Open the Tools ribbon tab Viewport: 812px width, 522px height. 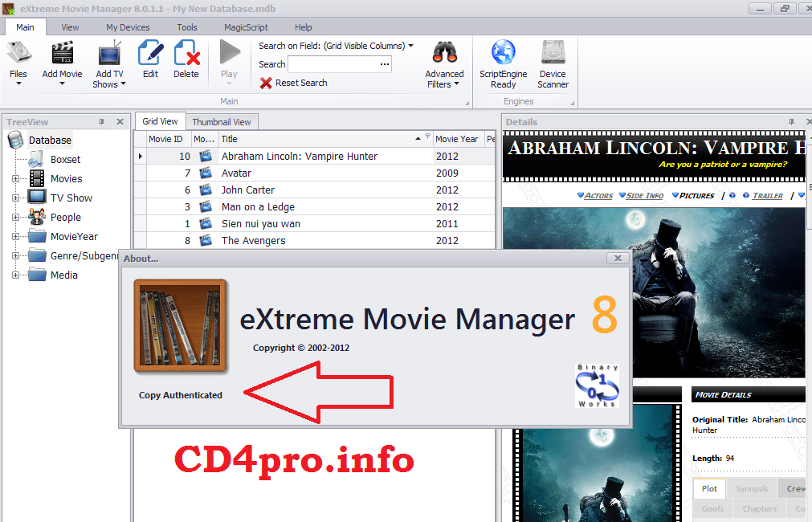pos(187,27)
